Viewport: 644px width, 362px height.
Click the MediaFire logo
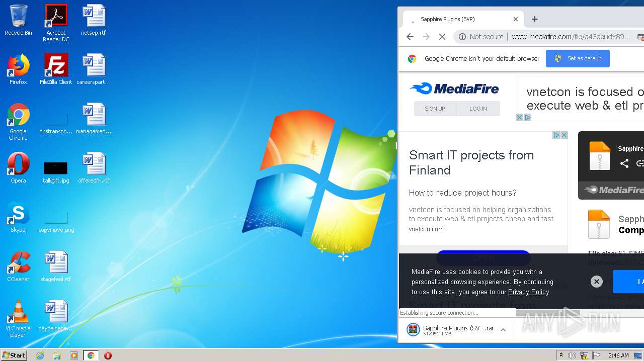click(x=454, y=89)
